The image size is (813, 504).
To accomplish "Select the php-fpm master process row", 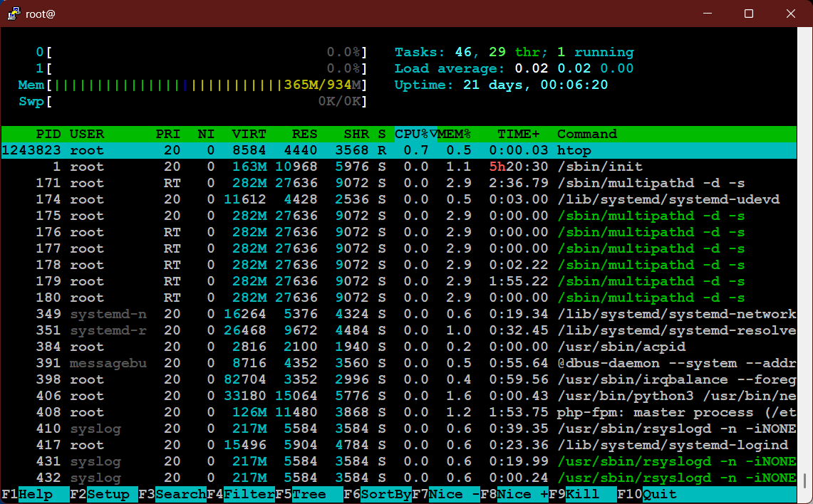I will [x=399, y=412].
